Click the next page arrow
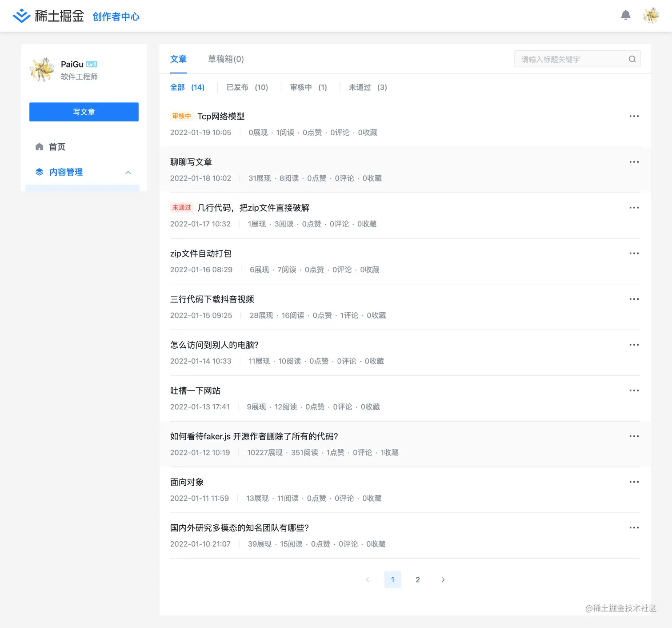The height and width of the screenshot is (628, 672). [443, 580]
